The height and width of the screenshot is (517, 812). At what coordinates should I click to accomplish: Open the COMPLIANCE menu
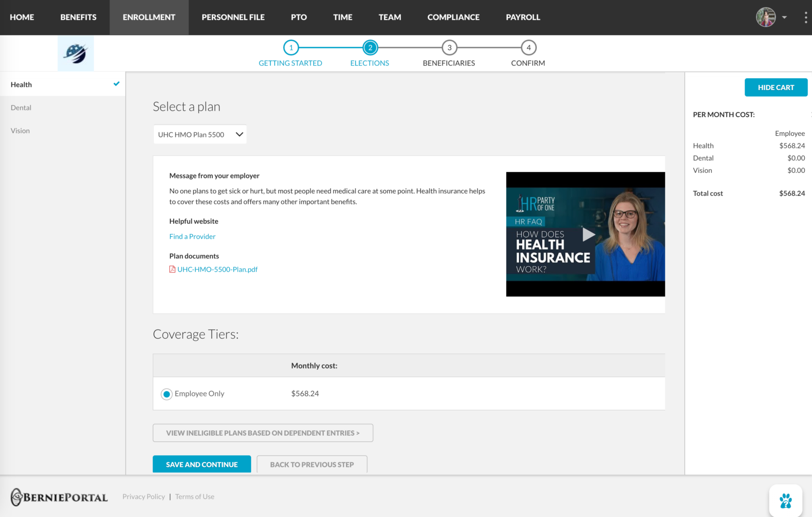tap(453, 17)
